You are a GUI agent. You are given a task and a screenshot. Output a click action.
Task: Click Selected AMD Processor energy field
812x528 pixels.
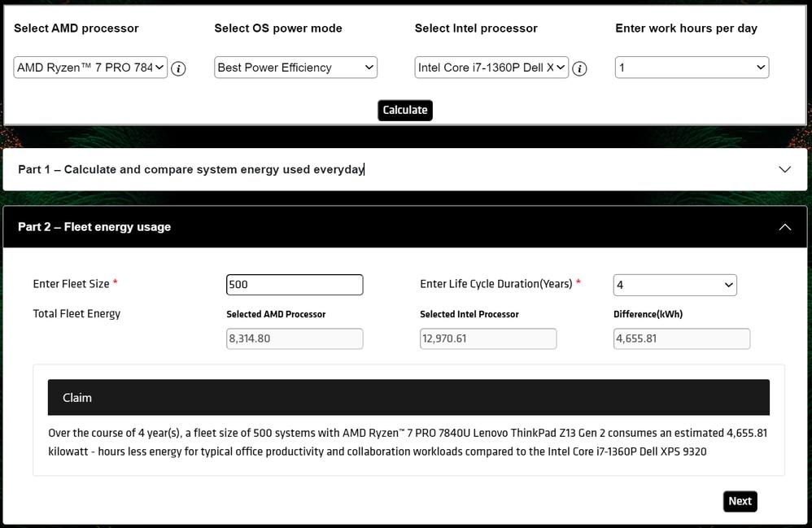295,338
